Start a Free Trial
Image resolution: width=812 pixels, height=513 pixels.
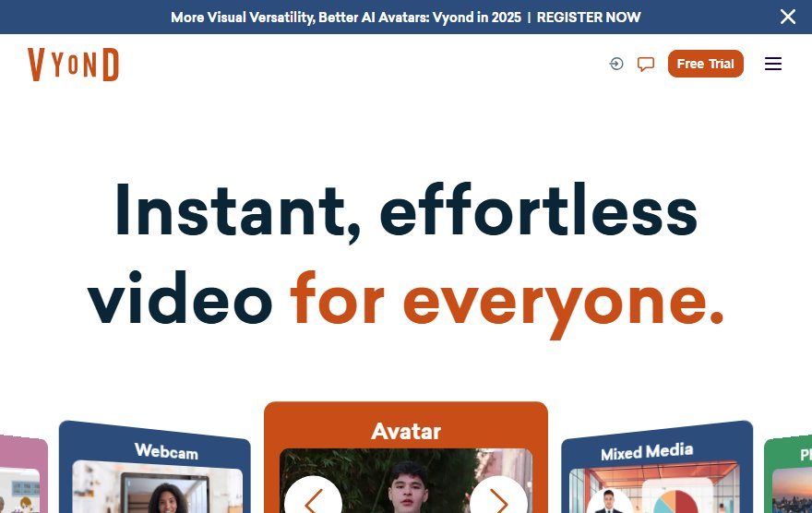tap(705, 64)
